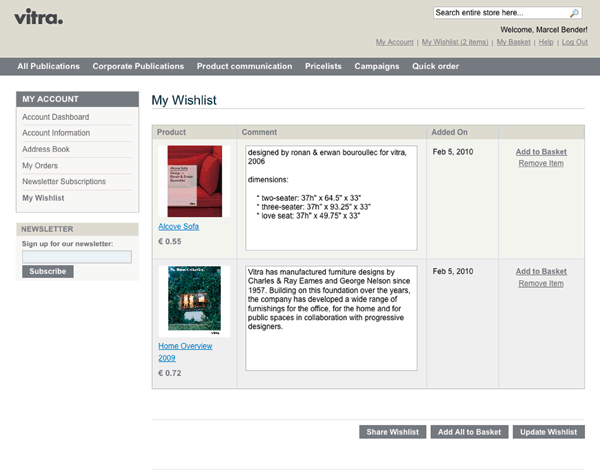Click into the search entire store field
This screenshot has width=600, height=470.
pos(500,13)
